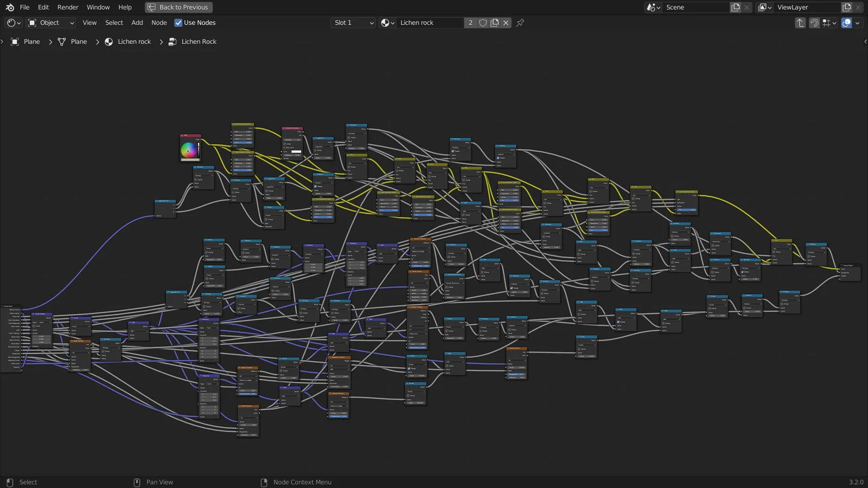Open the Object shader type dropdown
The image size is (868, 488).
point(50,23)
